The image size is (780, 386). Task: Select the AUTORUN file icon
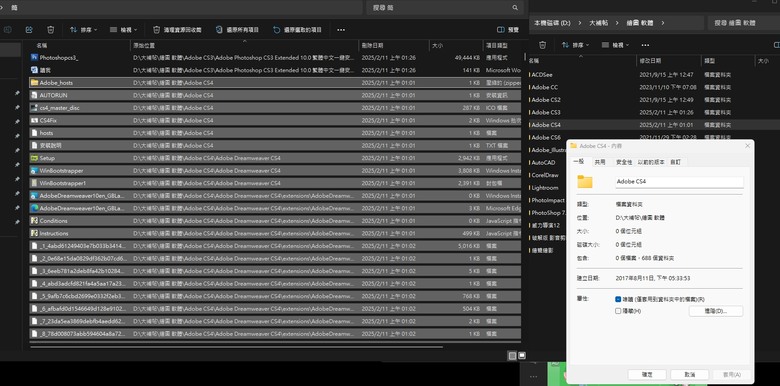point(34,95)
